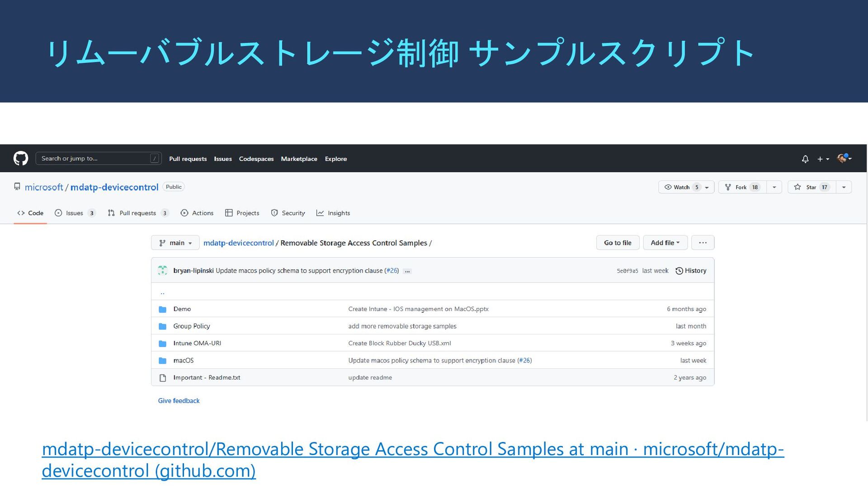Click the Watch button
The image size is (868, 488).
[x=686, y=187]
